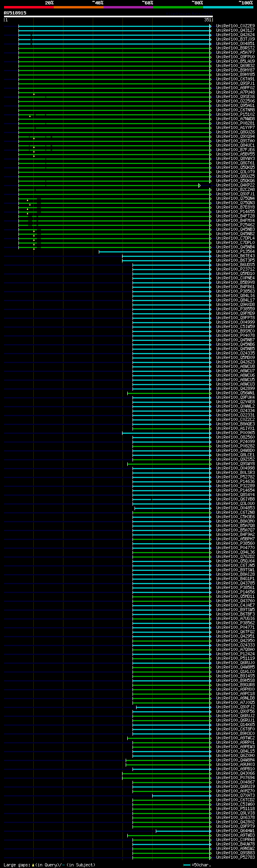Select the UniRef100_Q9FPU0 label
This screenshot has width=257, height=868.
tap(235, 57)
